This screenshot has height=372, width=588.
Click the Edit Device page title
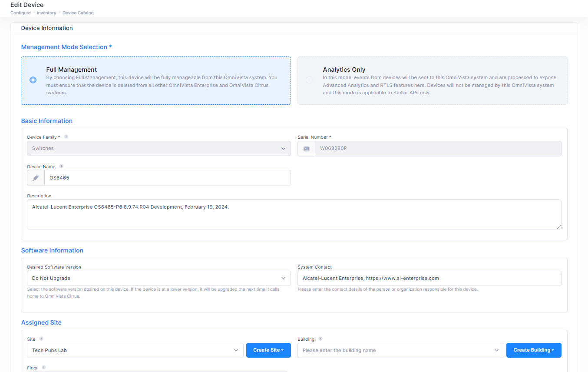pos(27,5)
